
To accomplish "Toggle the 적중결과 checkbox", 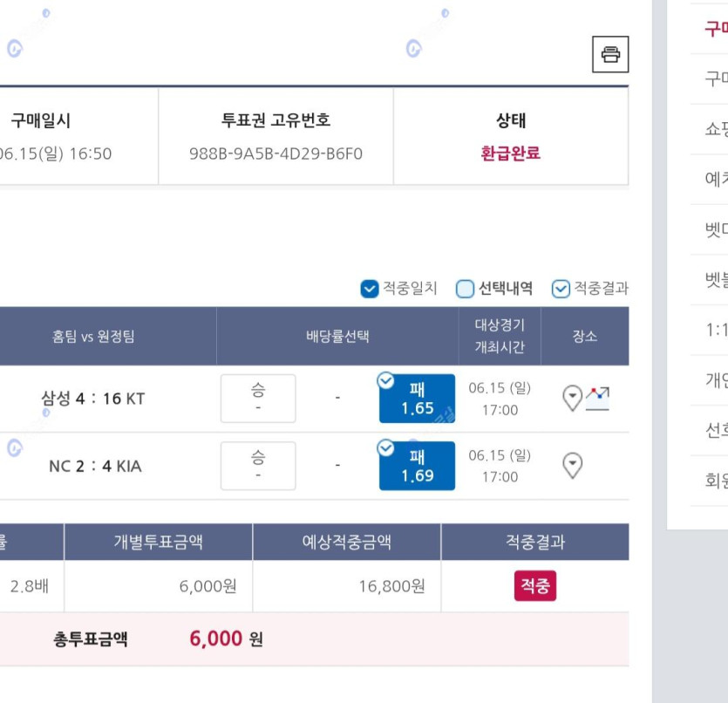I will [561, 289].
